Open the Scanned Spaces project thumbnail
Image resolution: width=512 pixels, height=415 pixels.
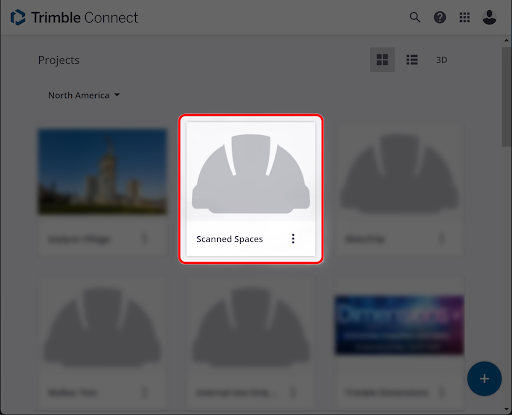tap(251, 171)
